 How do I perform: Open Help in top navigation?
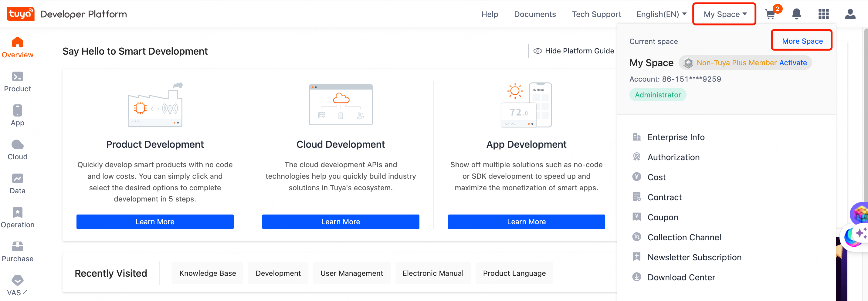[x=490, y=14]
